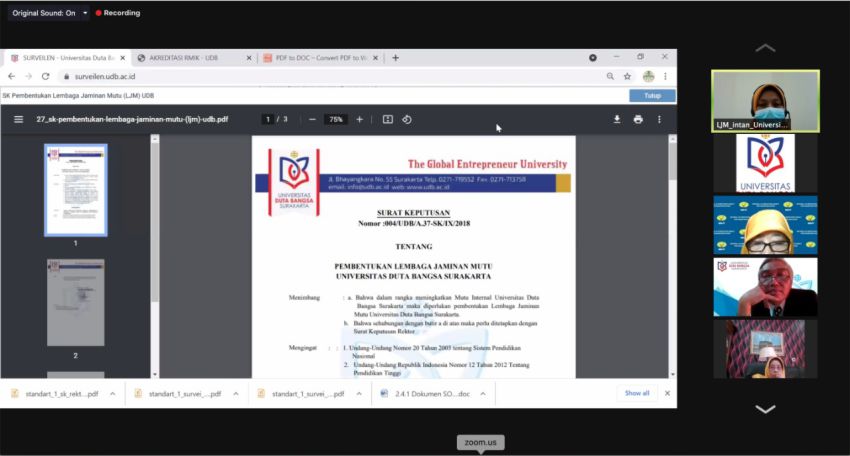Expand options for standart_1_sk_rekt download
This screenshot has height=456, width=850.
click(x=113, y=394)
